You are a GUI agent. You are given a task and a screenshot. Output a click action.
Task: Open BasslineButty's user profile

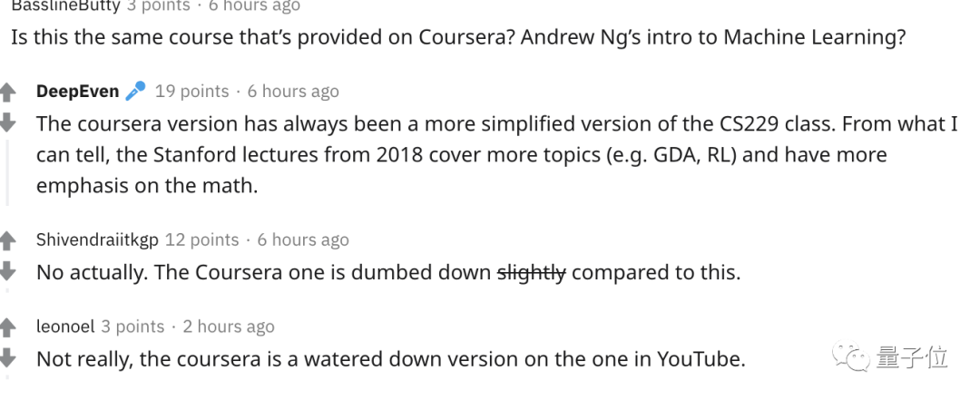tap(65, 5)
